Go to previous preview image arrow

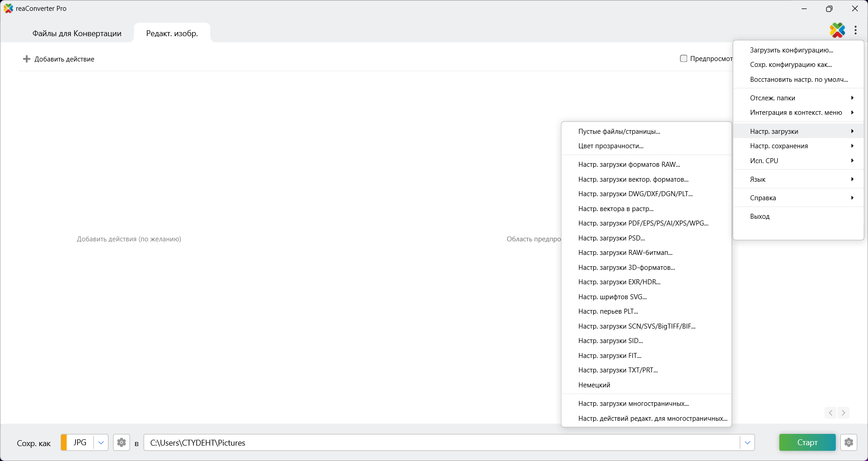[x=830, y=413]
